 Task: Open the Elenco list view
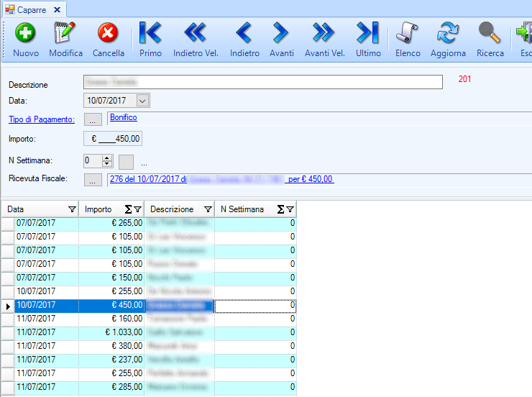408,33
